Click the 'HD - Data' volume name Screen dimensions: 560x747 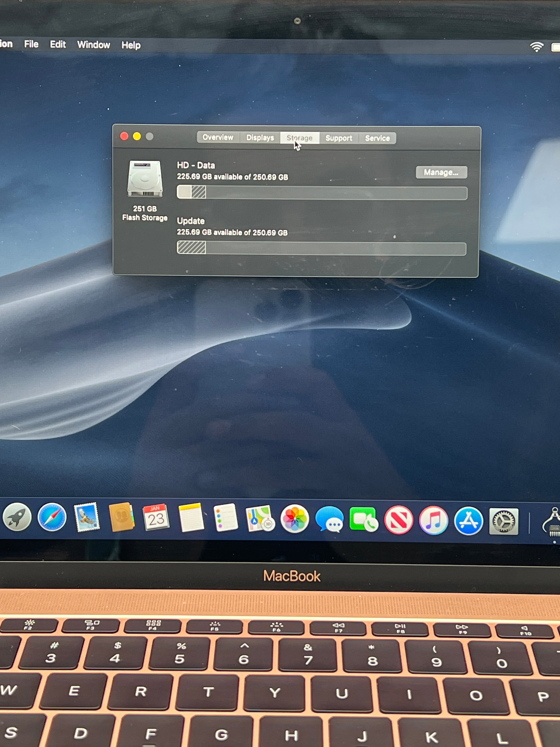[196, 165]
